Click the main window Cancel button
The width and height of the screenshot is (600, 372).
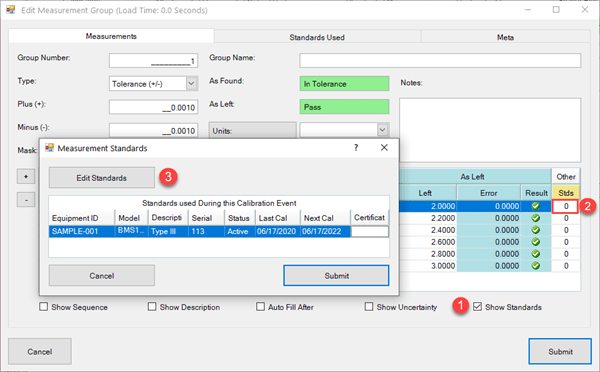pos(40,351)
